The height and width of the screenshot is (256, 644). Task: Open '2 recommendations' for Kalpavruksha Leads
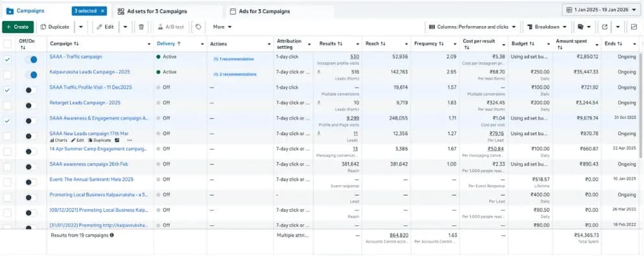point(235,75)
